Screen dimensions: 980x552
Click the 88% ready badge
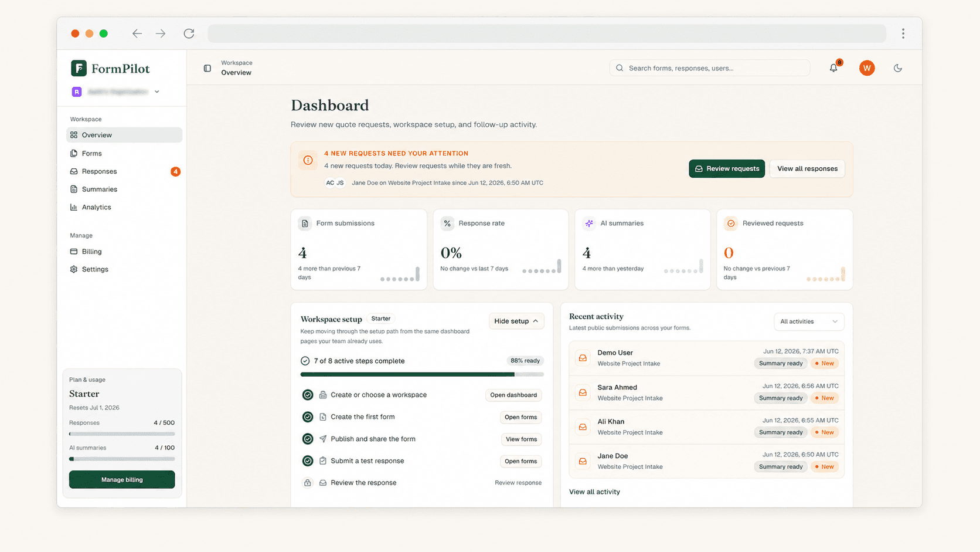[525, 361]
